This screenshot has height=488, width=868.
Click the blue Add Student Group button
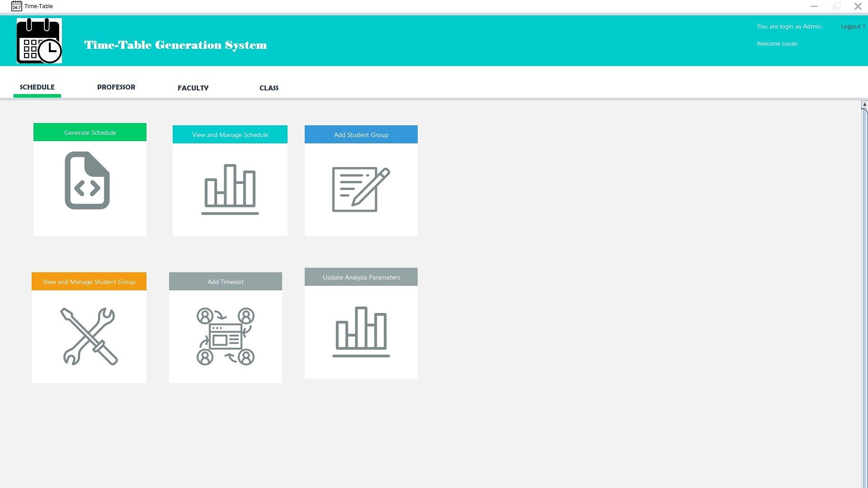click(x=361, y=135)
